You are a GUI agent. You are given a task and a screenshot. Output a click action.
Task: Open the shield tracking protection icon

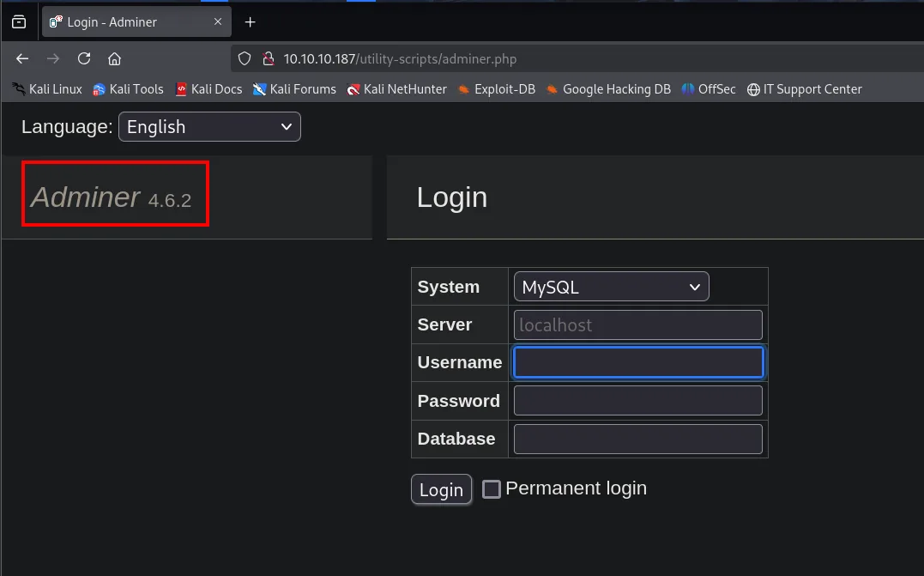(x=245, y=59)
